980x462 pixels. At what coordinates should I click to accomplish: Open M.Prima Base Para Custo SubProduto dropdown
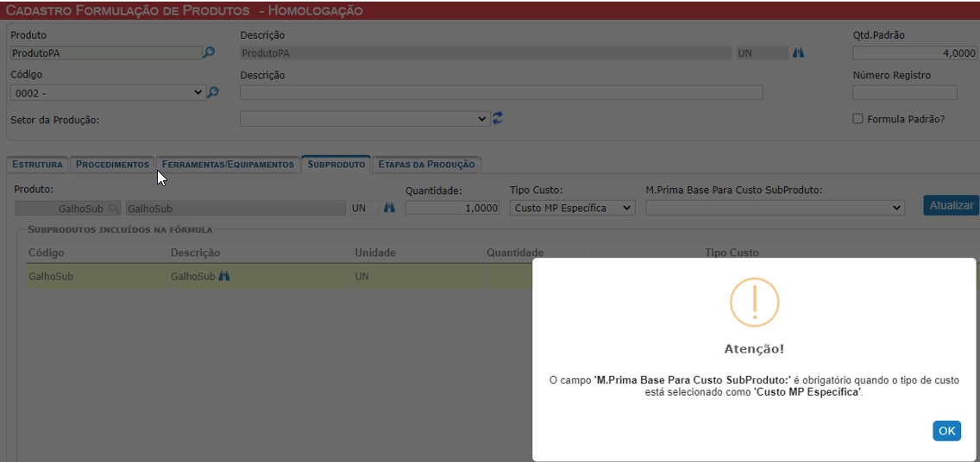pos(775,208)
